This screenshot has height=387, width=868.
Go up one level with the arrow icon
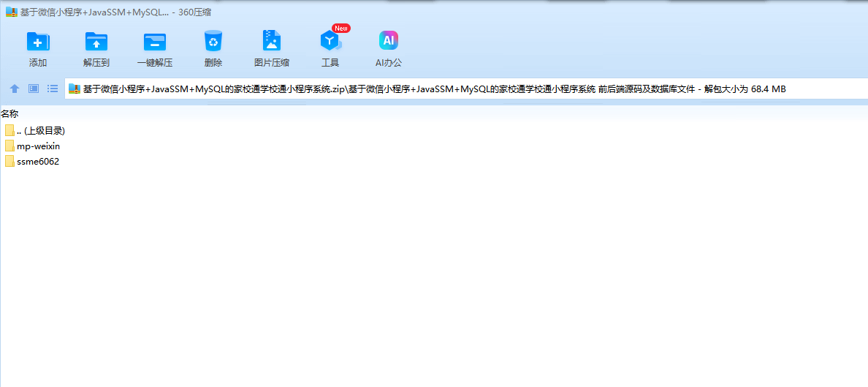[15, 89]
